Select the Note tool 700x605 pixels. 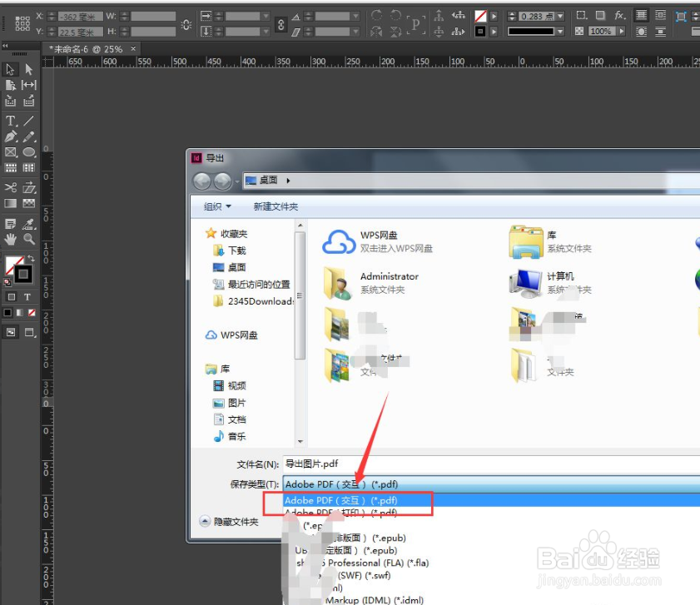click(11, 224)
